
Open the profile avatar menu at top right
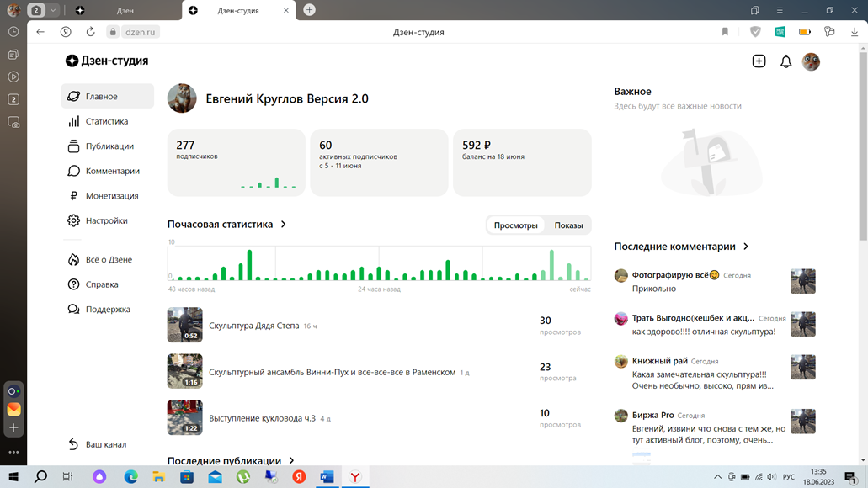click(811, 61)
